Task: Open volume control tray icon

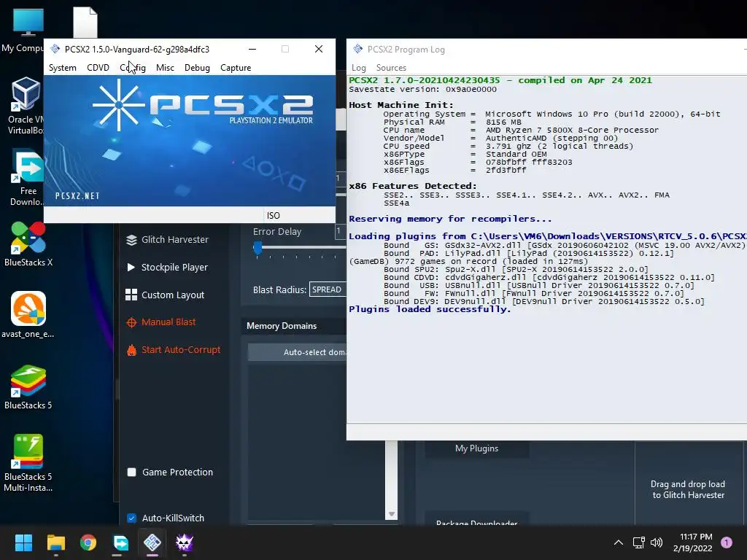Action: 657,542
